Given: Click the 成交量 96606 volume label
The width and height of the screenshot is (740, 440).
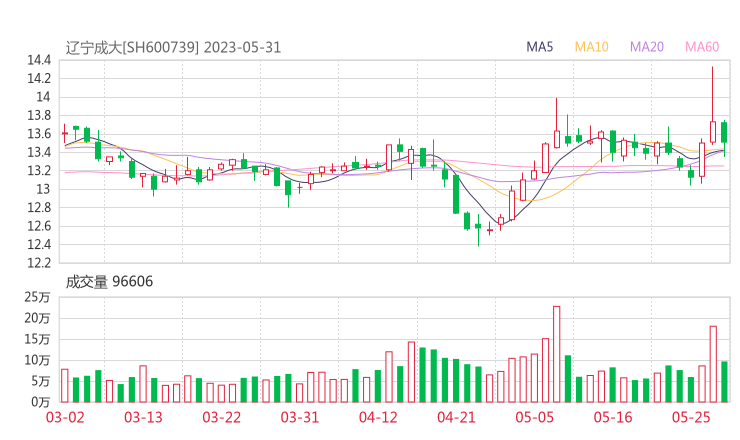Looking at the screenshot, I should [109, 282].
